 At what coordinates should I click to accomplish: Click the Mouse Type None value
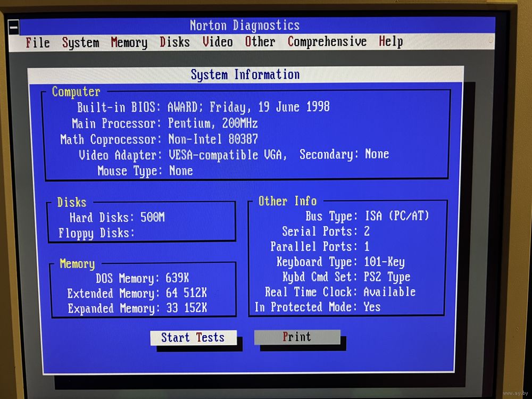pos(181,171)
